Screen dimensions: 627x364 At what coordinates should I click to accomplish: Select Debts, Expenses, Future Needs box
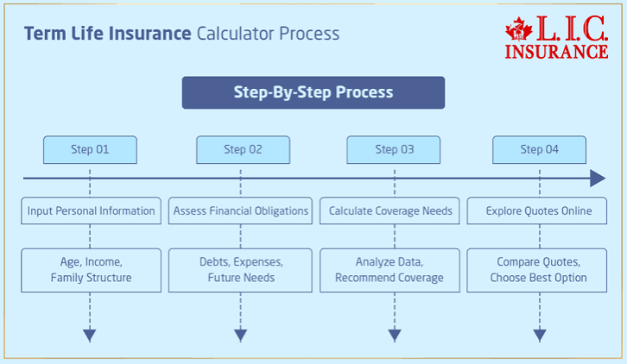pos(240,270)
